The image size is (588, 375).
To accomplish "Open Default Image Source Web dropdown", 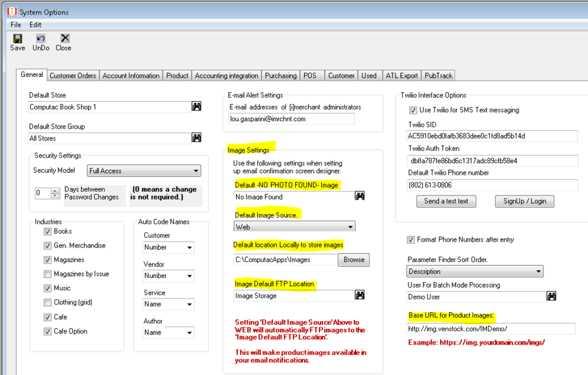I will (294, 227).
